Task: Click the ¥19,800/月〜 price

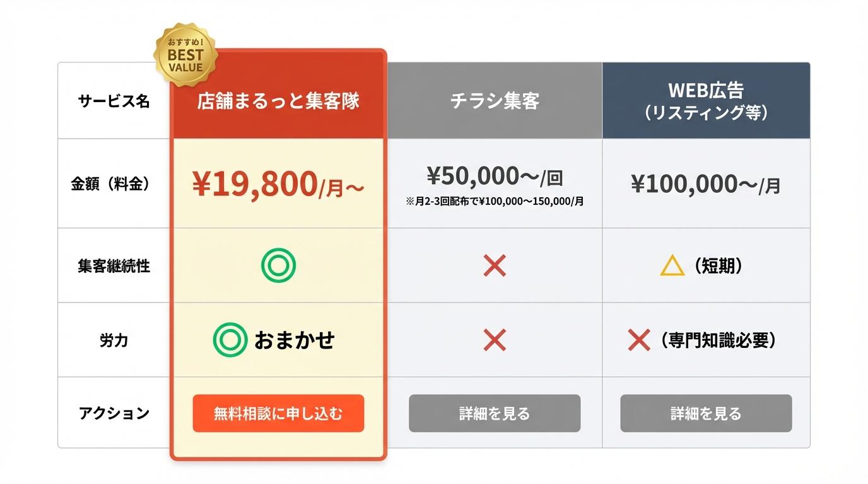Action: (x=278, y=185)
